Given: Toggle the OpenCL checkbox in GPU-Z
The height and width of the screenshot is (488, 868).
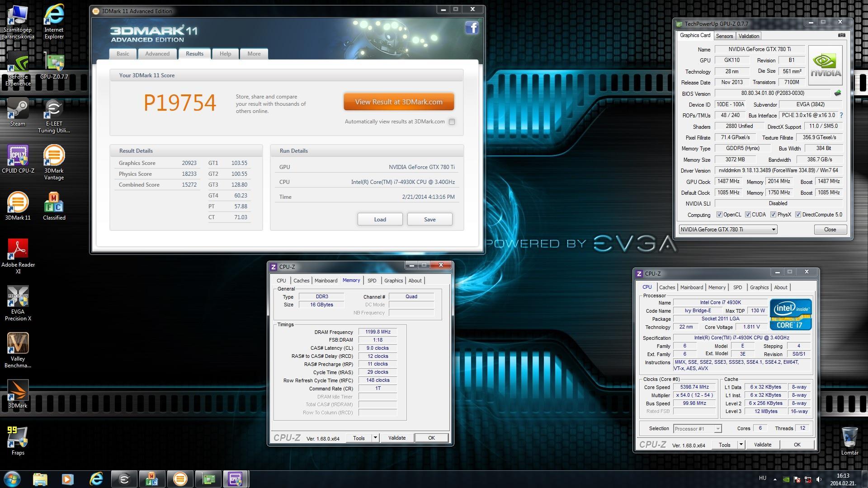Looking at the screenshot, I should click(x=719, y=215).
